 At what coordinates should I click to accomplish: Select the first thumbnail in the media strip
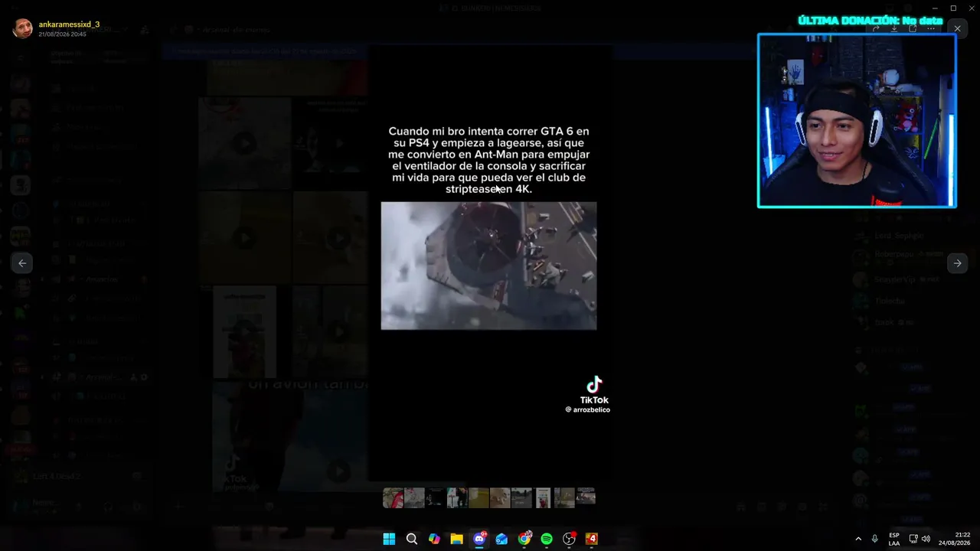tap(393, 497)
